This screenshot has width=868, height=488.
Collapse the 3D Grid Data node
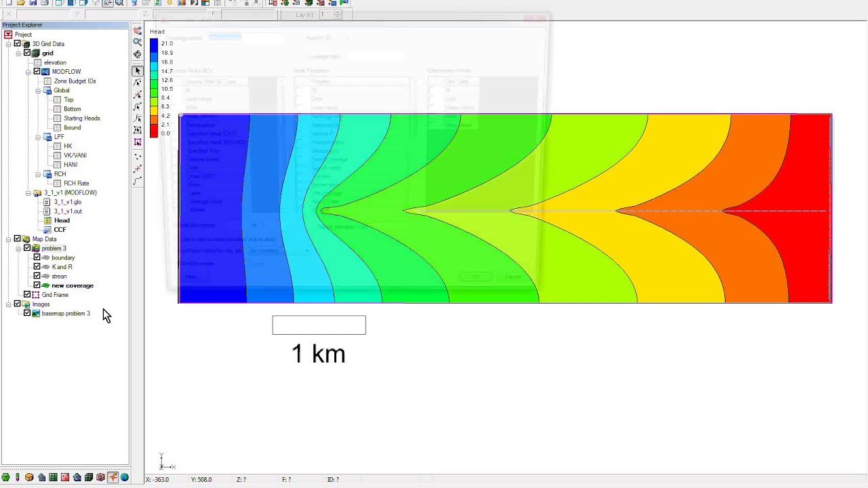(x=9, y=43)
